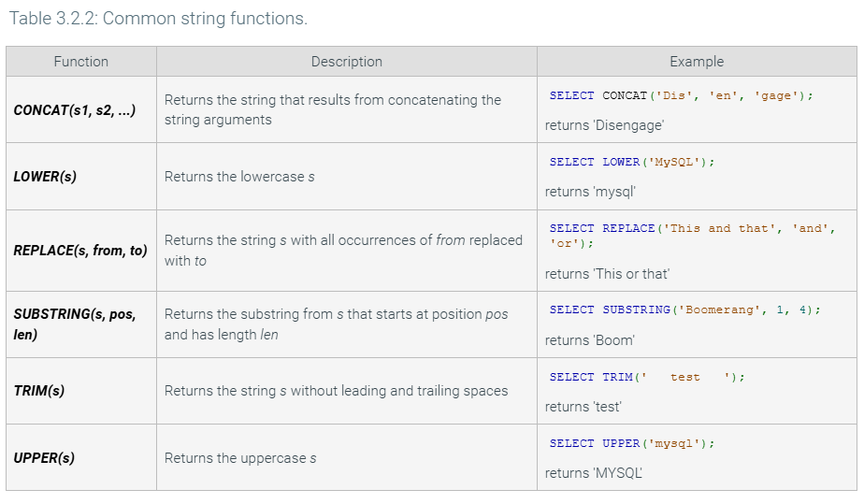Click the SELECT CONCAT code example
Screen dimensions: 864x504
pos(681,95)
